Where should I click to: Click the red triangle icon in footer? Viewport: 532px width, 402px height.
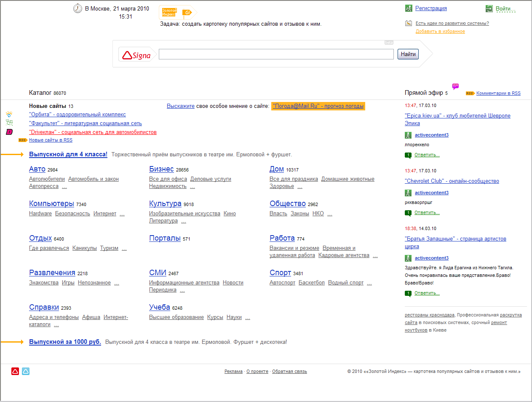(15, 371)
